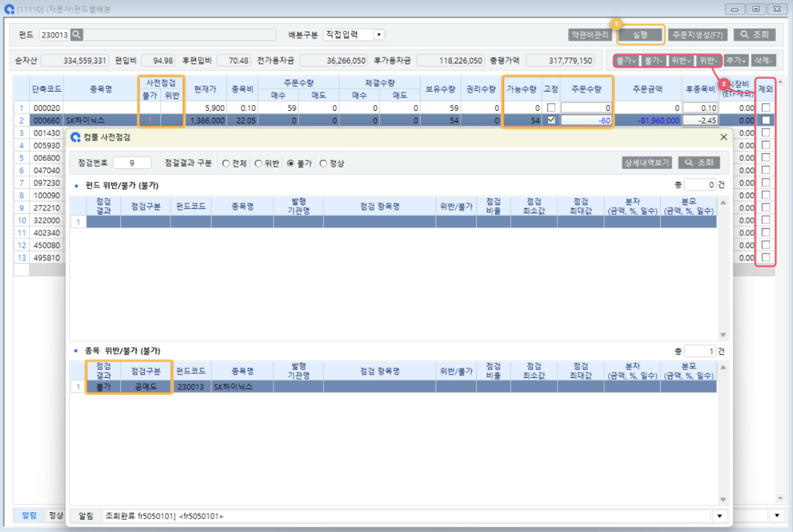Click the 보유수량 column header
Screen dimensions: 793x532
point(440,89)
